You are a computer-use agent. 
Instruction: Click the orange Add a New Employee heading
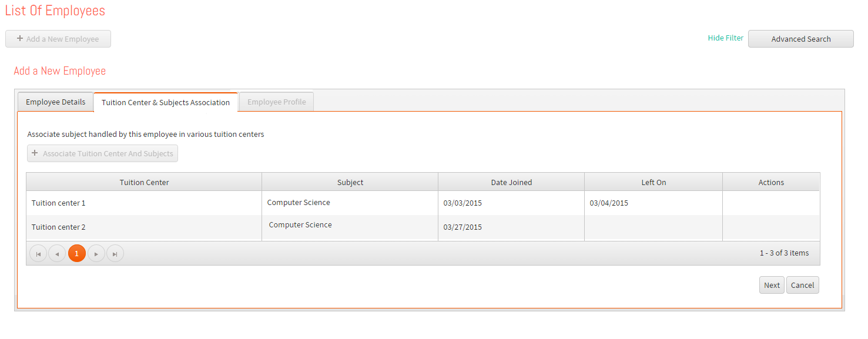60,71
